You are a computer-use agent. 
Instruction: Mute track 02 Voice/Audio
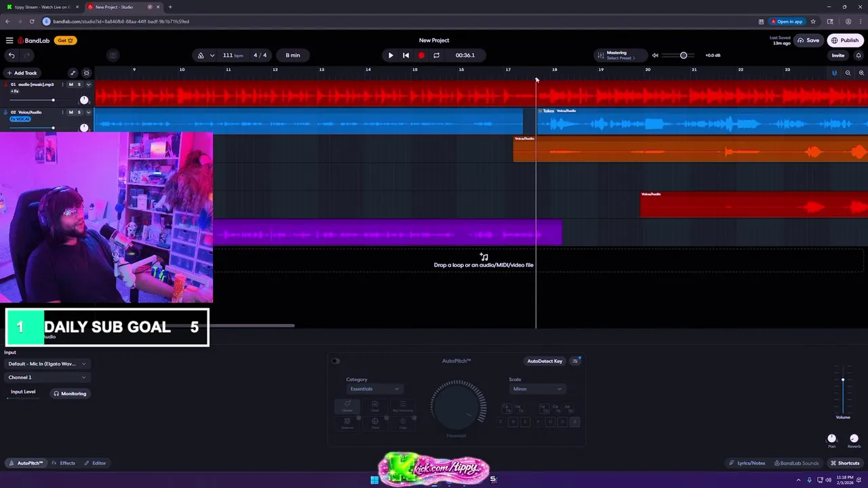(71, 112)
